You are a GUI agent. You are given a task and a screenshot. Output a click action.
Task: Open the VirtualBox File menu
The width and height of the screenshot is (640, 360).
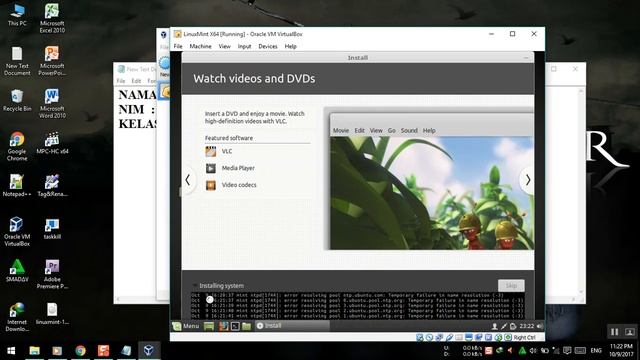pos(178,47)
